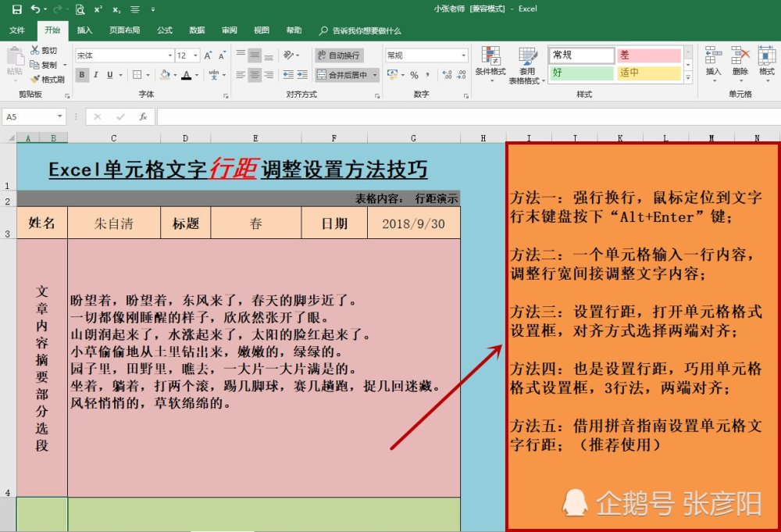Screen dimensions: 781x532
Task: Click the Format Painter (格式刷) brush icon
Action: (x=35, y=79)
